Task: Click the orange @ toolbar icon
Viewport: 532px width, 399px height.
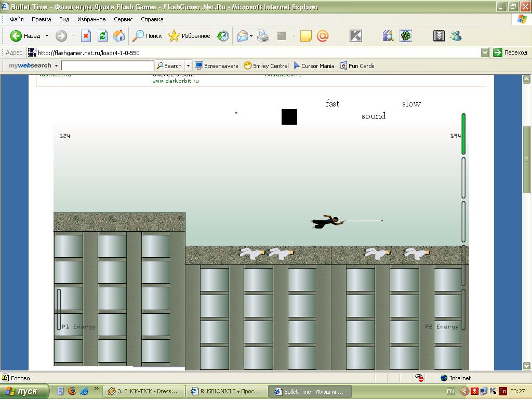Action: (323, 36)
